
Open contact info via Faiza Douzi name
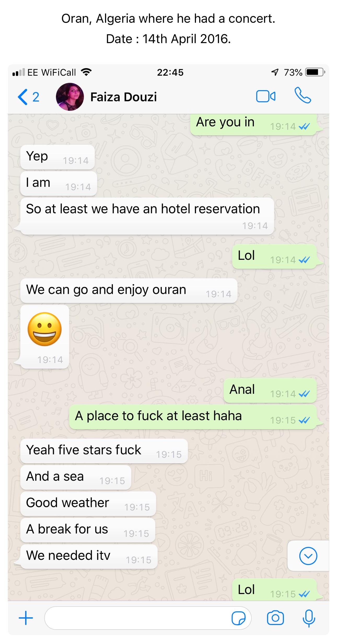pos(123,97)
